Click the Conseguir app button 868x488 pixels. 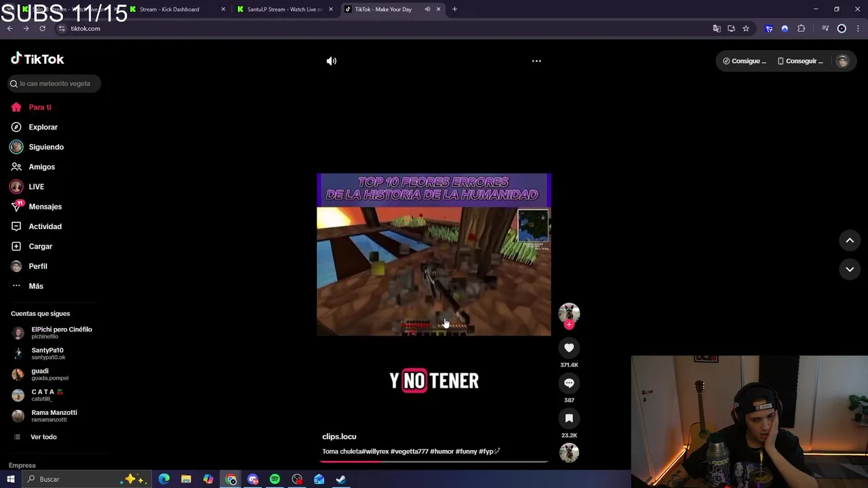pyautogui.click(x=800, y=61)
